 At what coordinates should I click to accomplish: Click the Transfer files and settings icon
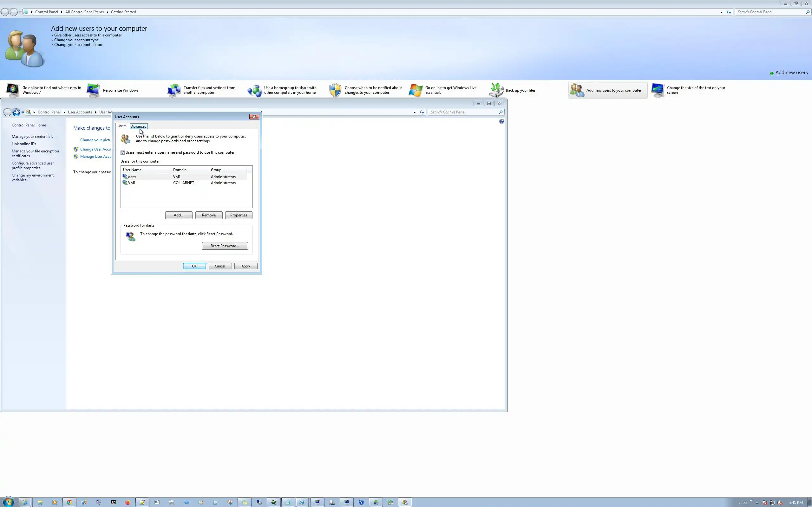coord(174,90)
